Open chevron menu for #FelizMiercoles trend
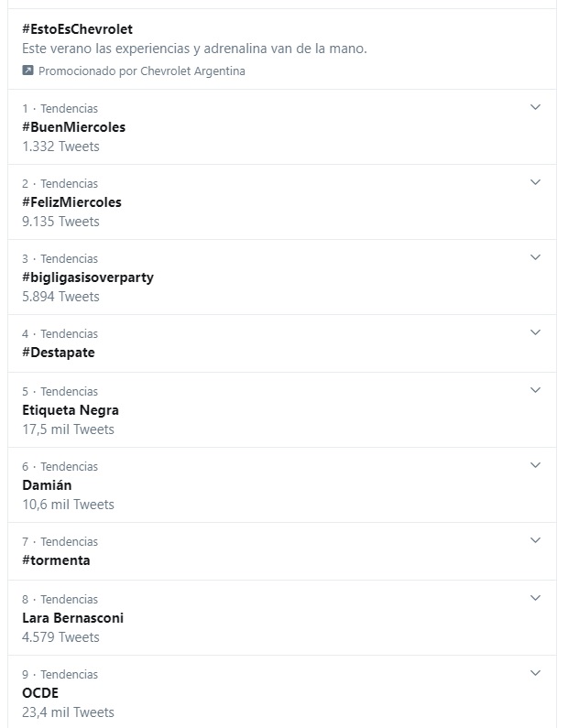The width and height of the screenshot is (568, 728). pos(536,183)
